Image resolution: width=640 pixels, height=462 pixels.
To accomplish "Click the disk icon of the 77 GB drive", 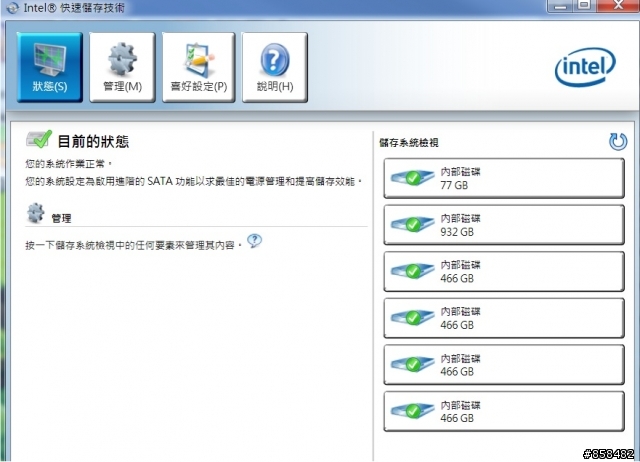I will (x=412, y=178).
